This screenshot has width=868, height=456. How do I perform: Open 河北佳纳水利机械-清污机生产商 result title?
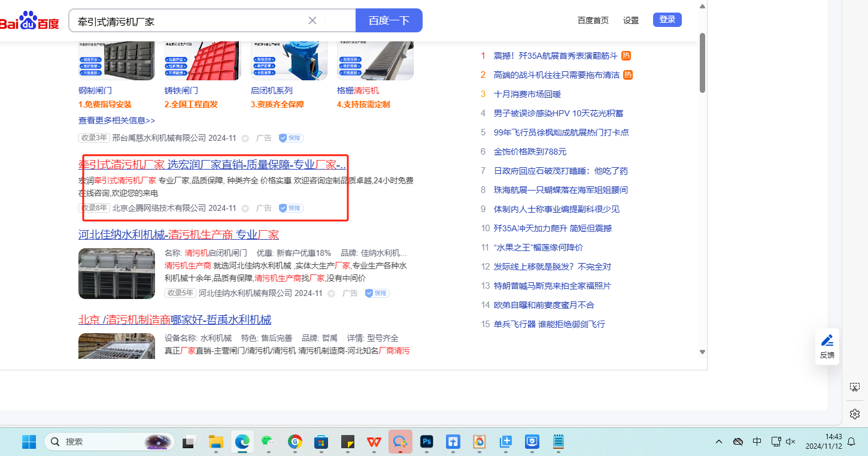(x=178, y=235)
